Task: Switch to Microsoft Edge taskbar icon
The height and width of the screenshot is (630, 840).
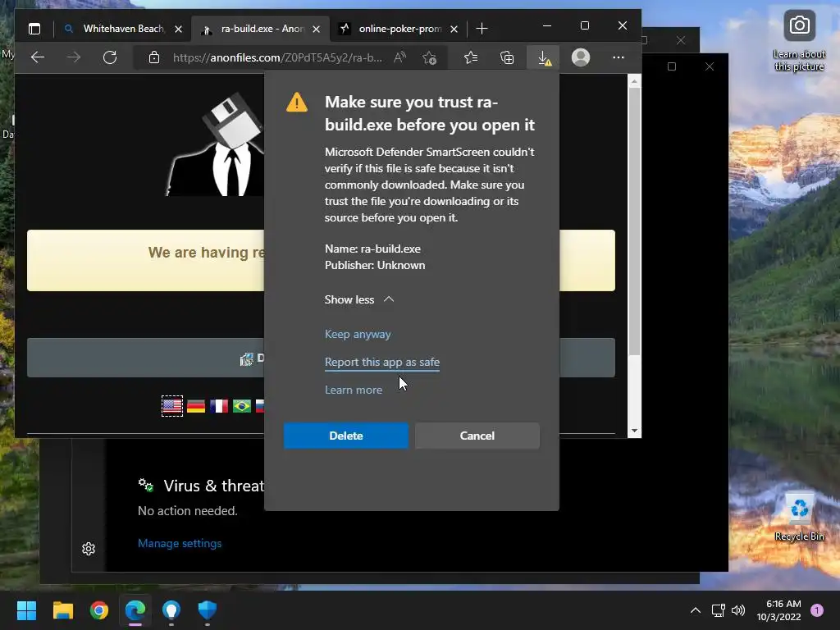Action: pos(135,610)
